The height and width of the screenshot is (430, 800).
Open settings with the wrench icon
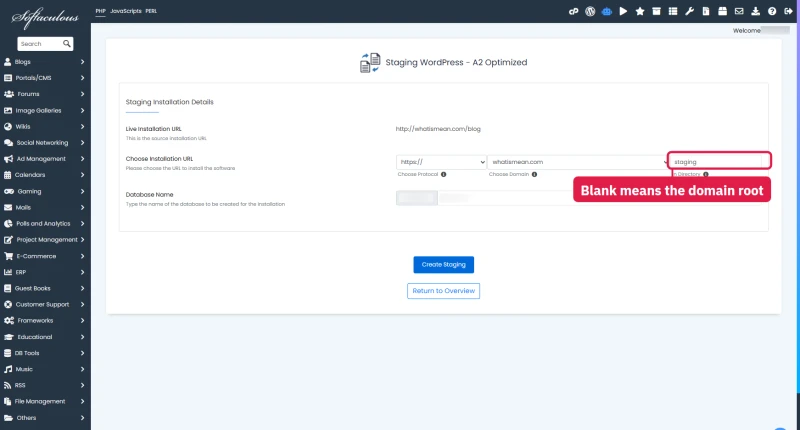(x=689, y=11)
